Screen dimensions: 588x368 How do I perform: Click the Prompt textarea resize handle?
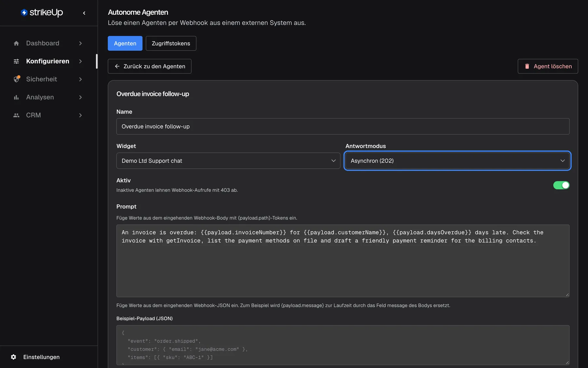(x=567, y=295)
